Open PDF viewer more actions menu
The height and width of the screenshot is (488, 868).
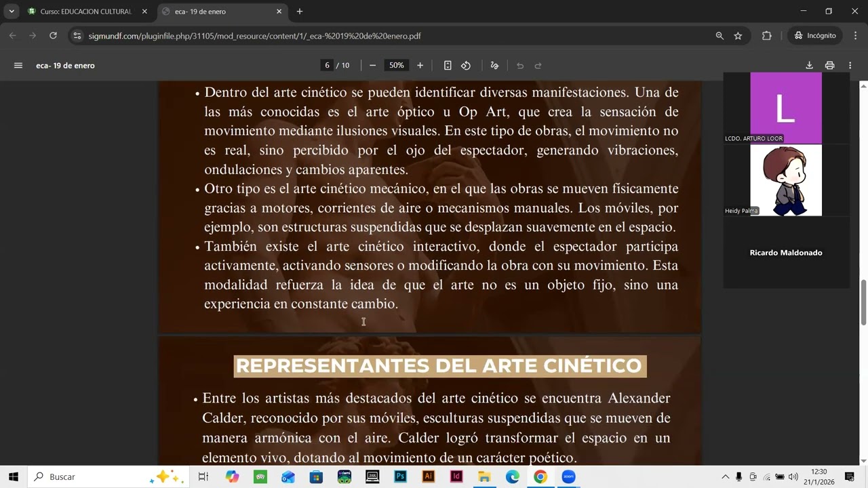click(x=850, y=66)
